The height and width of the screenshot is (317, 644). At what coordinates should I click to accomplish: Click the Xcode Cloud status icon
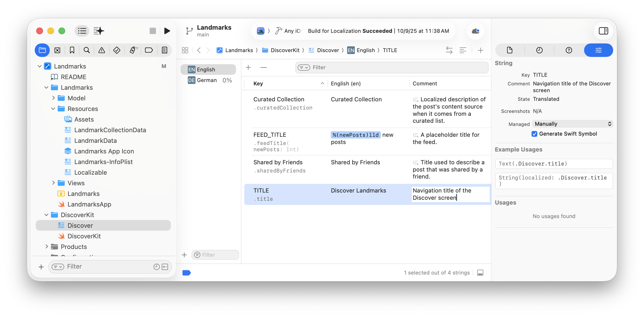476,31
